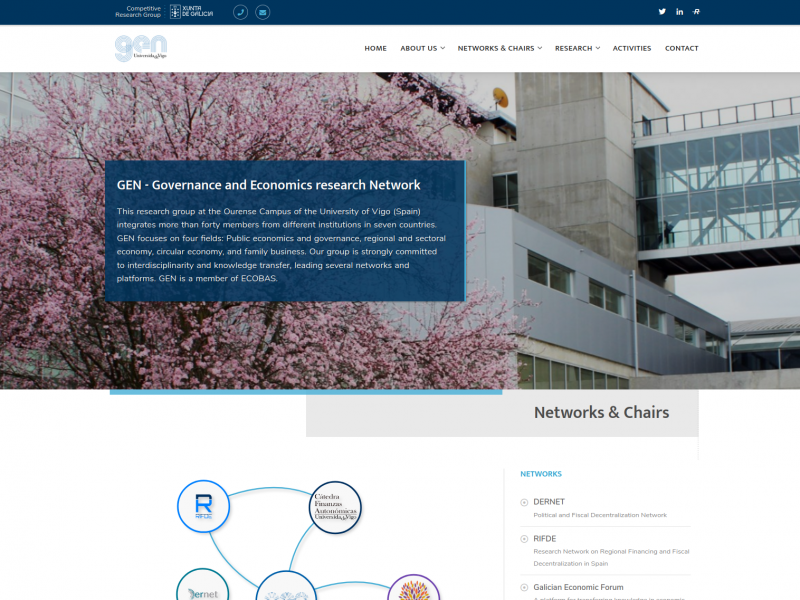Select the colorful tree circle logo
Image resolution: width=800 pixels, height=600 pixels.
[414, 588]
